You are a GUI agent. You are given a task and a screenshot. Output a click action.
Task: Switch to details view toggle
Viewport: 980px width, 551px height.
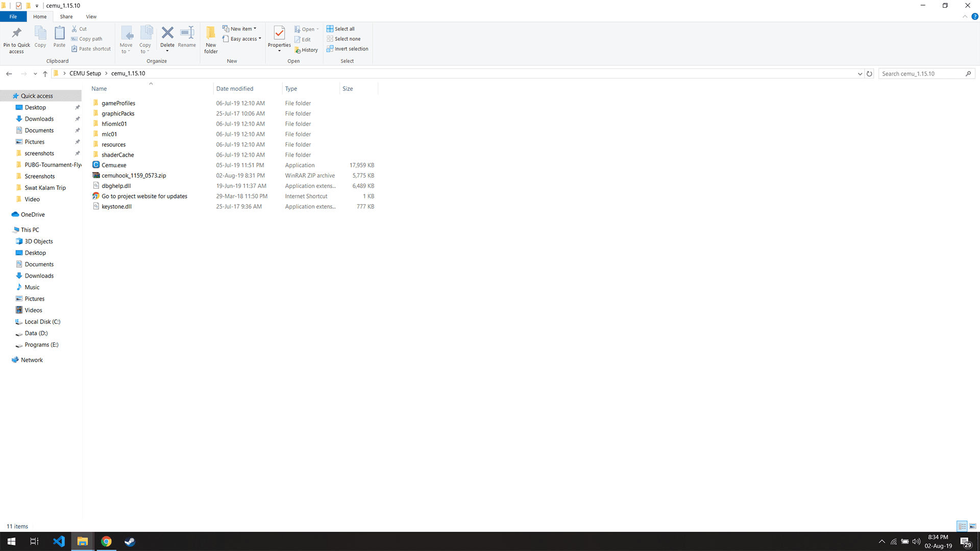click(x=962, y=526)
